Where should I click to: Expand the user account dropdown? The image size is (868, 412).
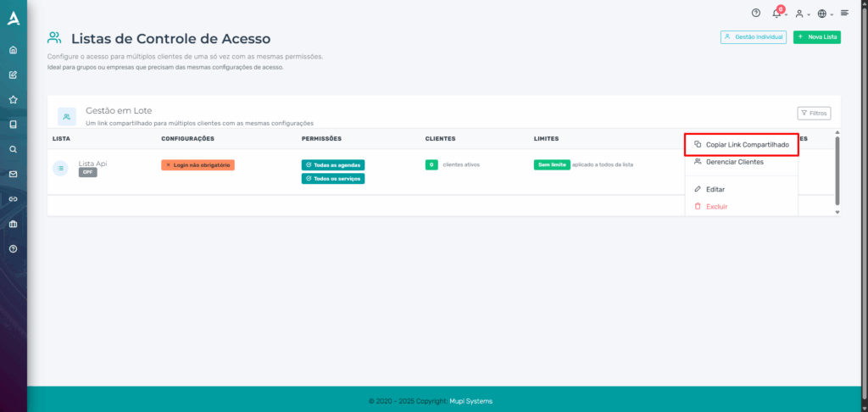(801, 14)
